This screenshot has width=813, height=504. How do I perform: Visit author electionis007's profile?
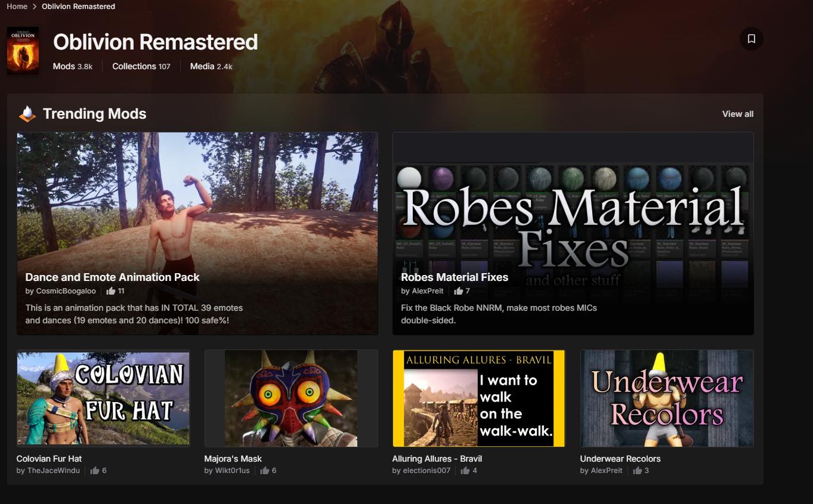(x=426, y=471)
